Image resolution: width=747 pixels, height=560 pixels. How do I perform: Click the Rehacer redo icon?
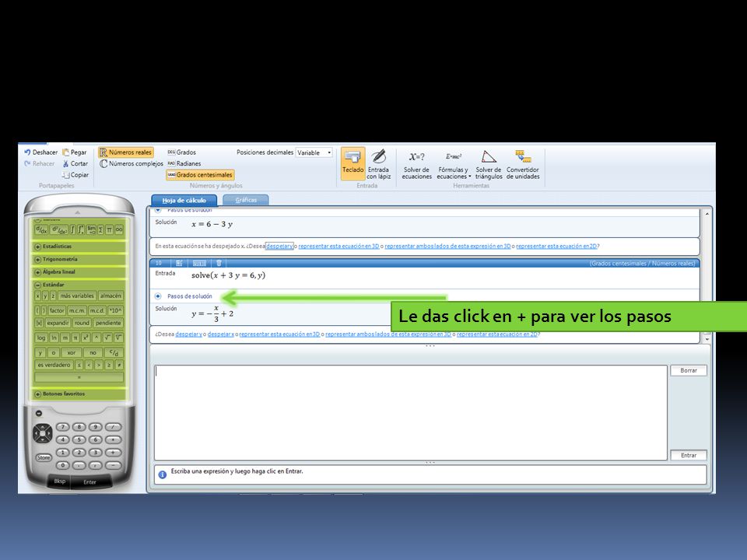(27, 163)
